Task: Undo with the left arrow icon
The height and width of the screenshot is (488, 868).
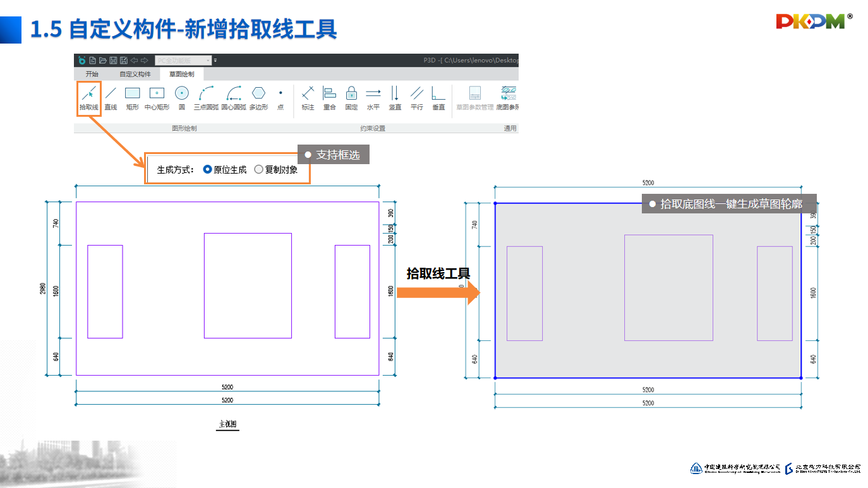Action: pos(134,61)
